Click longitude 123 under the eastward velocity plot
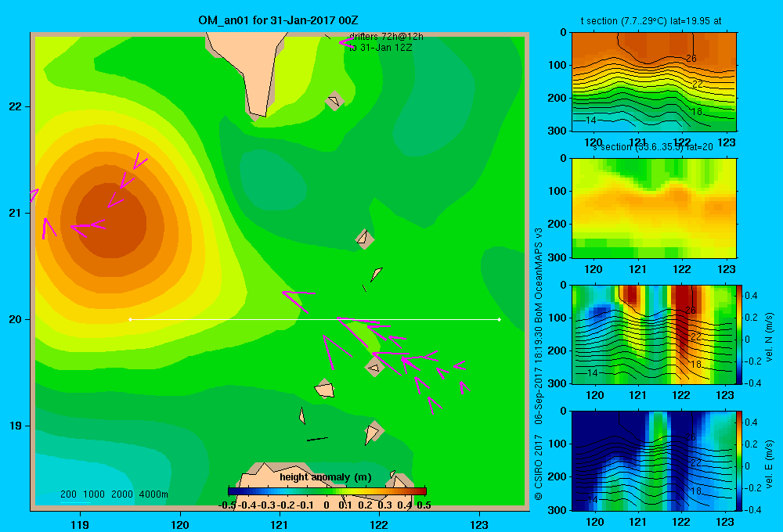 [x=725, y=522]
